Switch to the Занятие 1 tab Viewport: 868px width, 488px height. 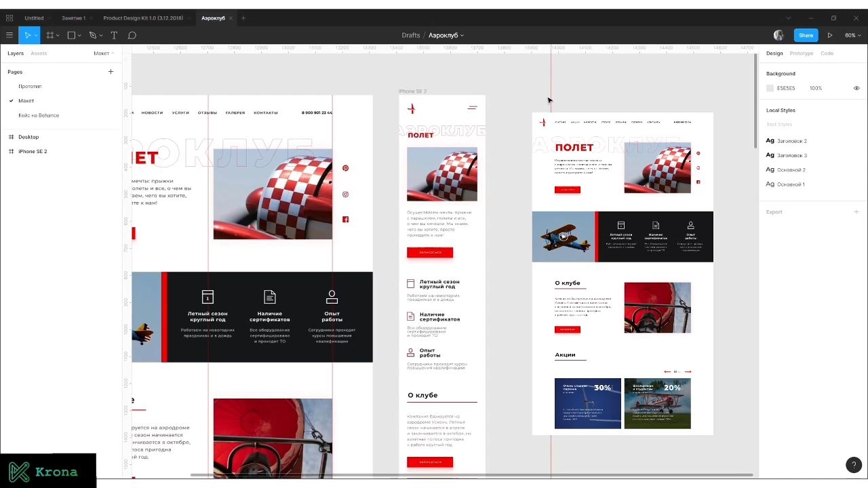click(73, 18)
